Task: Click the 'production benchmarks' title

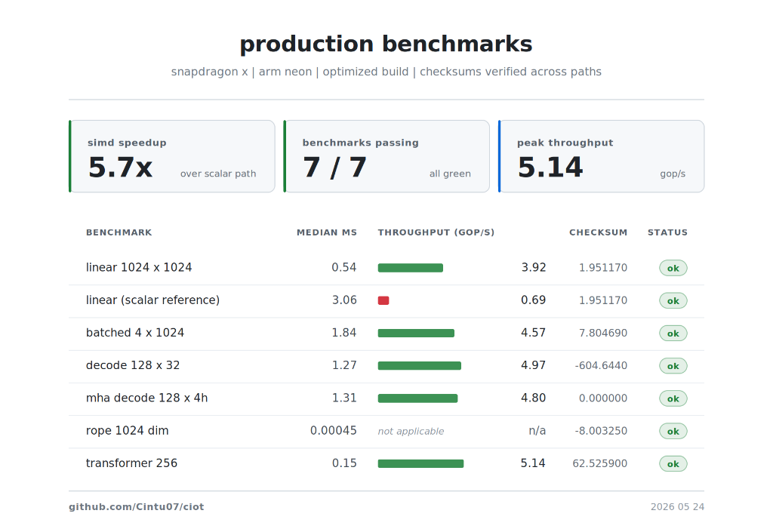Action: (386, 45)
